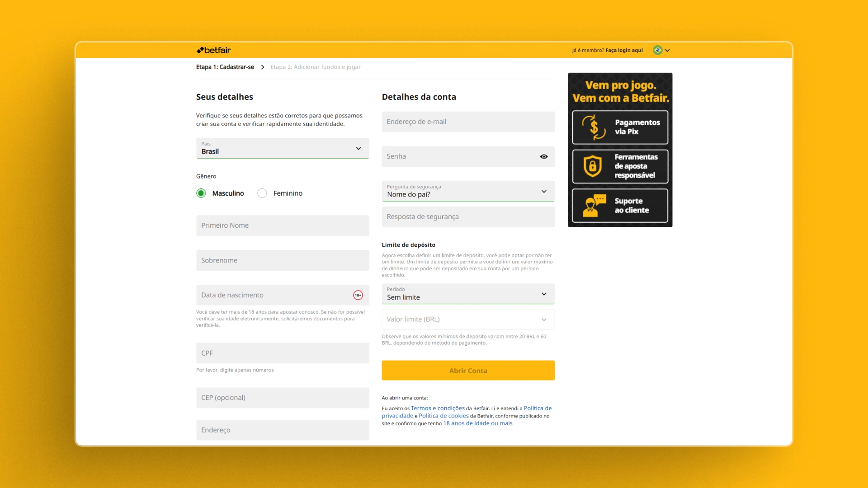Viewport: 868px width, 488px height.
Task: Click the 18 anos de idade ou mais link
Action: point(478,423)
